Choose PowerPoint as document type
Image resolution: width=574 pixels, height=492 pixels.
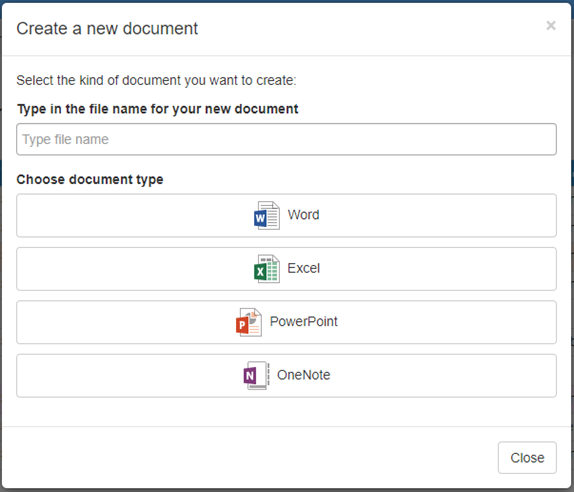[x=286, y=322]
